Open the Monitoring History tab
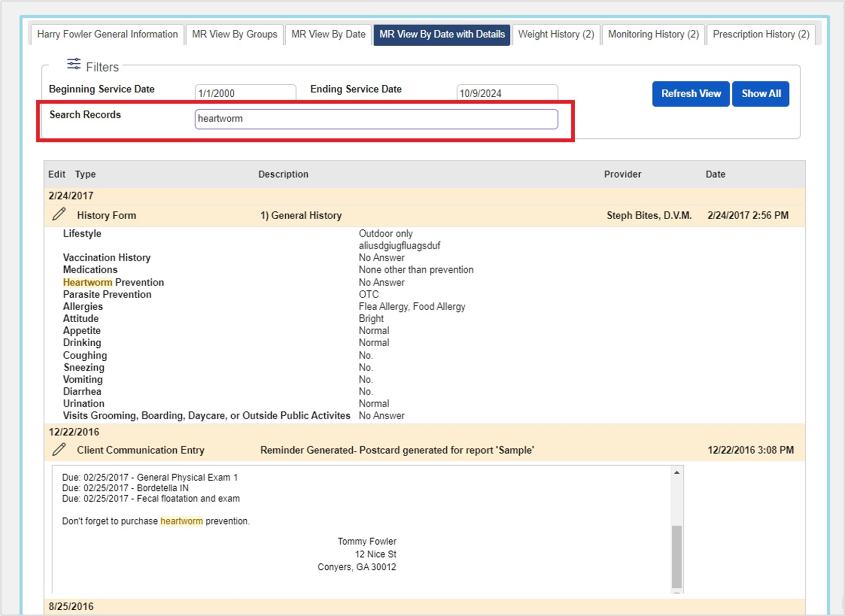The height and width of the screenshot is (616, 845). click(653, 34)
